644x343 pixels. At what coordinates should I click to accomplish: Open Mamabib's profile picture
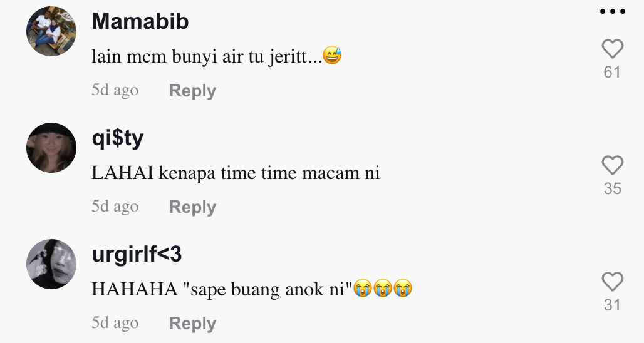click(x=51, y=31)
